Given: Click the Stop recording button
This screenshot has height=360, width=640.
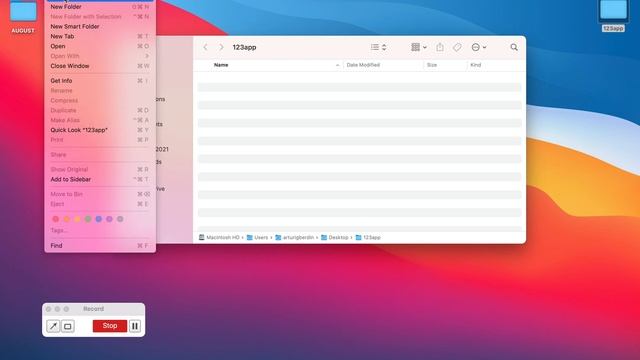Looking at the screenshot, I should [x=110, y=326].
